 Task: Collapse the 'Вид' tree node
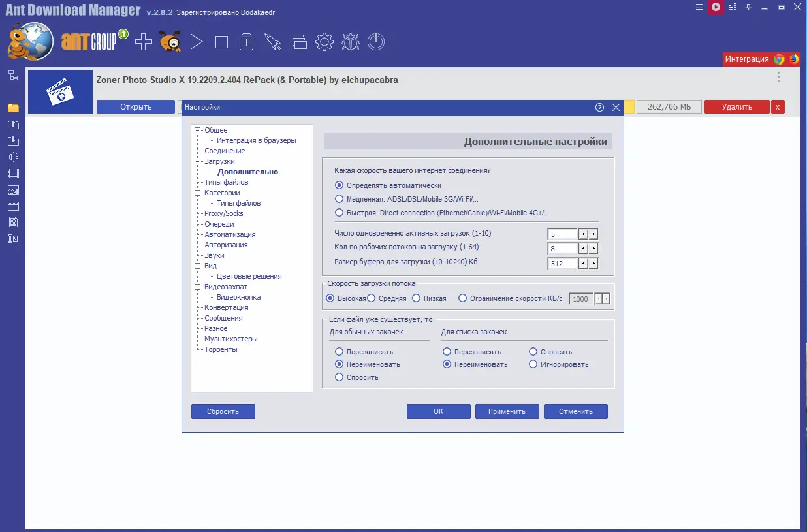(x=198, y=266)
